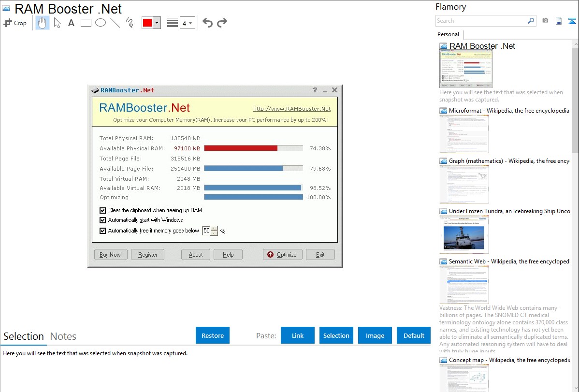Screen dimensions: 579x392
Task: Click the Under Frozen Tundra title text
Action: point(509,211)
